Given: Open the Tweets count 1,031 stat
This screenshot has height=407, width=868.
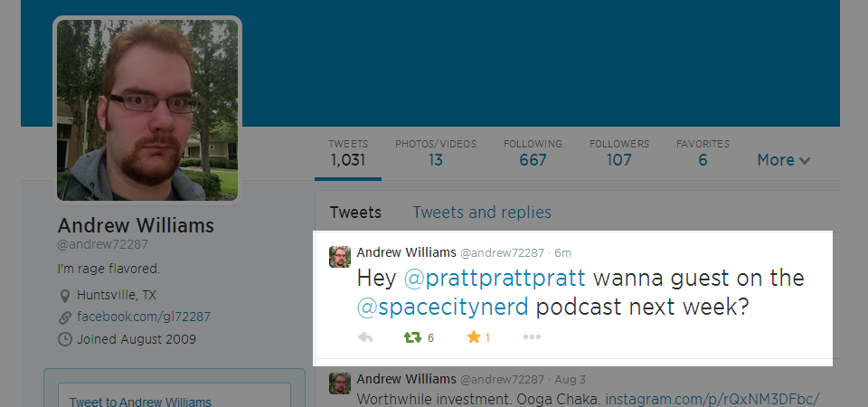Looking at the screenshot, I should (348, 154).
